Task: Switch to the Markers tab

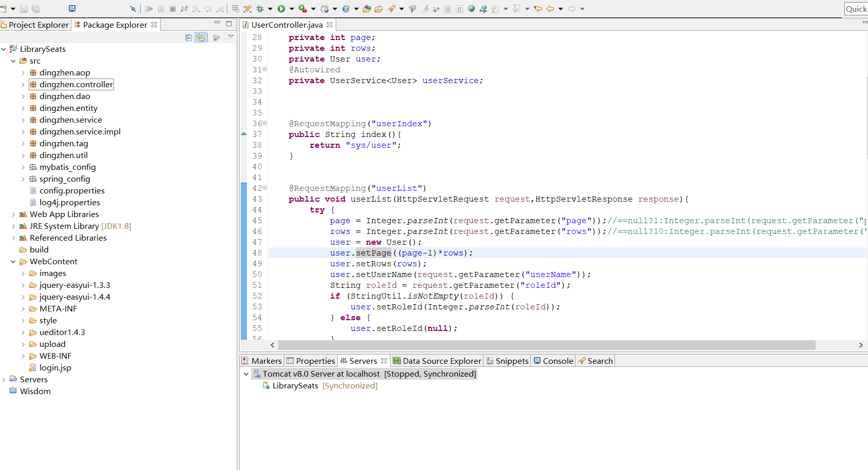Action: click(x=262, y=361)
